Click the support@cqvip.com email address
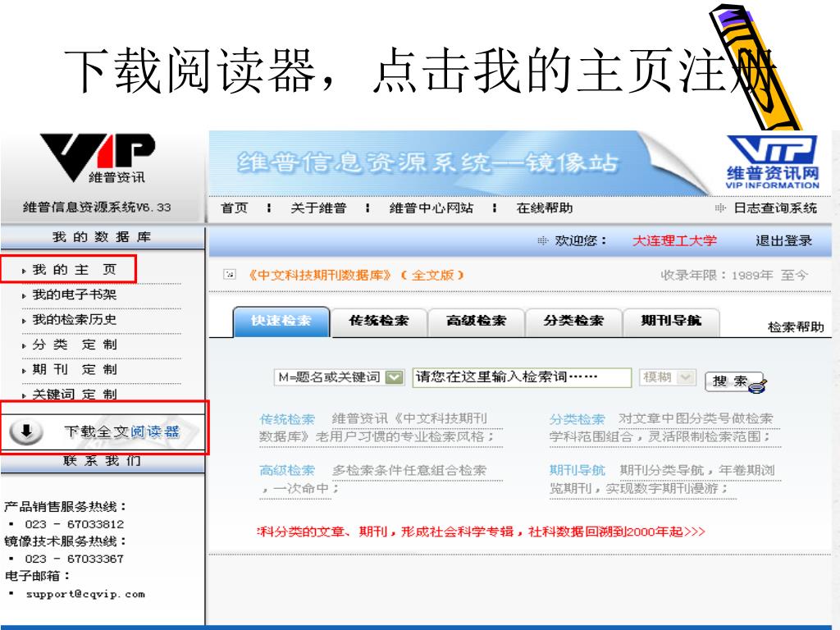Image resolution: width=840 pixels, height=630 pixels. pyautogui.click(x=85, y=594)
